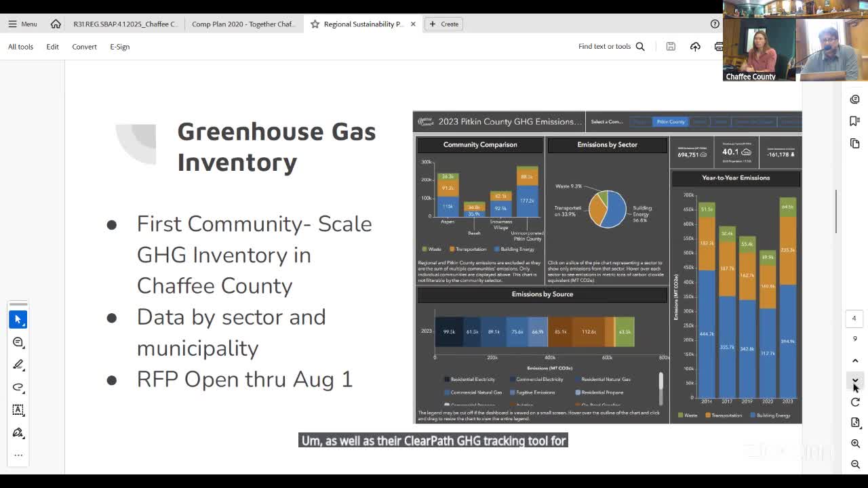This screenshot has height=488, width=868.
Task: Open the Comments panel on the right
Action: [x=855, y=99]
